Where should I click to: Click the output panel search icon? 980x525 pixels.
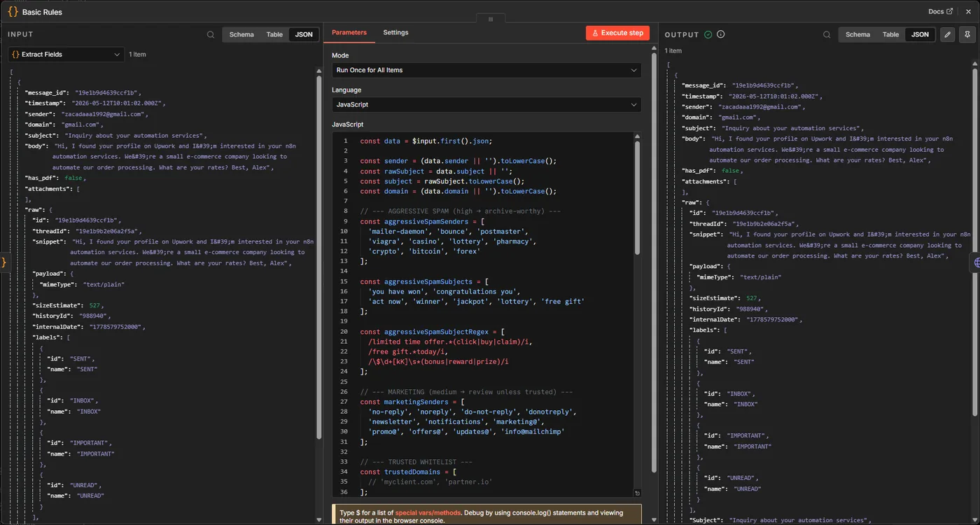(827, 34)
